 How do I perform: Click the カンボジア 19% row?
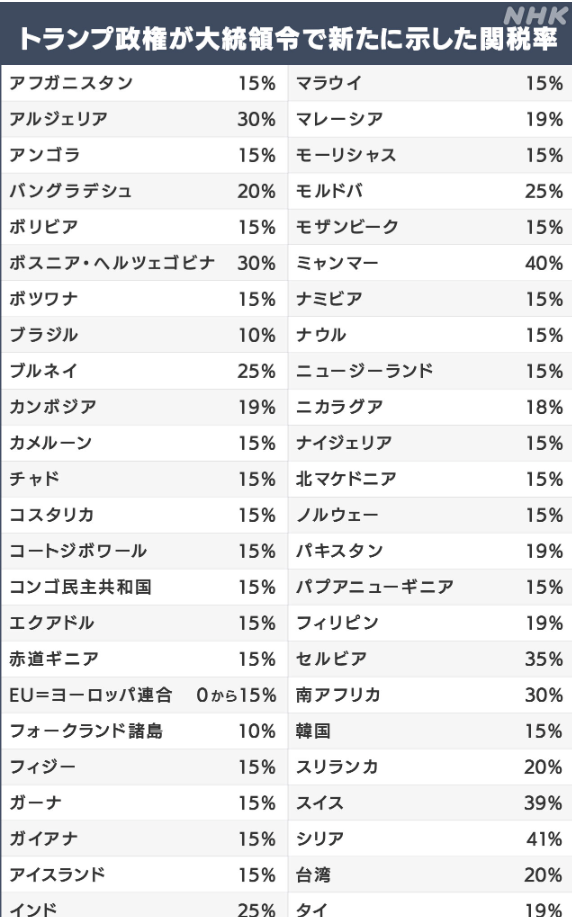pyautogui.click(x=144, y=407)
